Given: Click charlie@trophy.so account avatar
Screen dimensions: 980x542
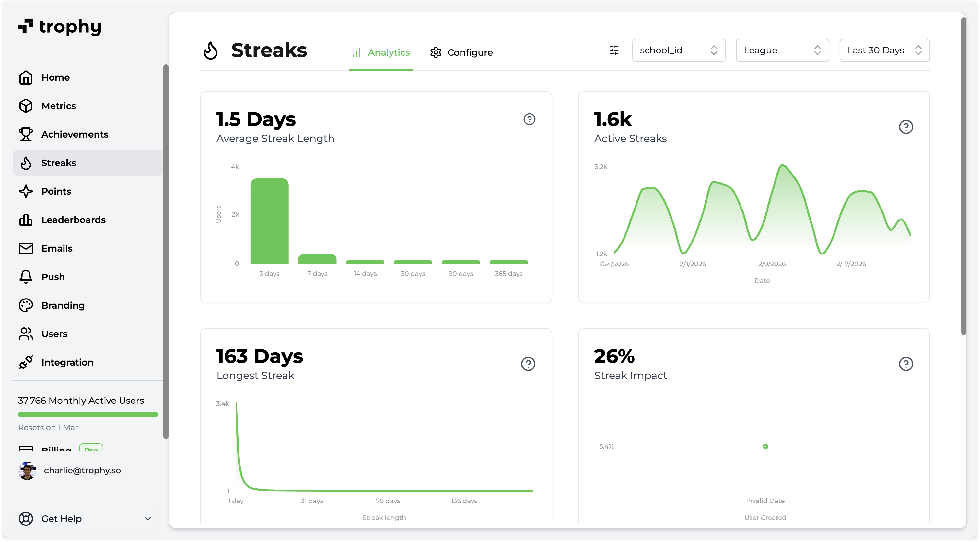Looking at the screenshot, I should point(27,470).
